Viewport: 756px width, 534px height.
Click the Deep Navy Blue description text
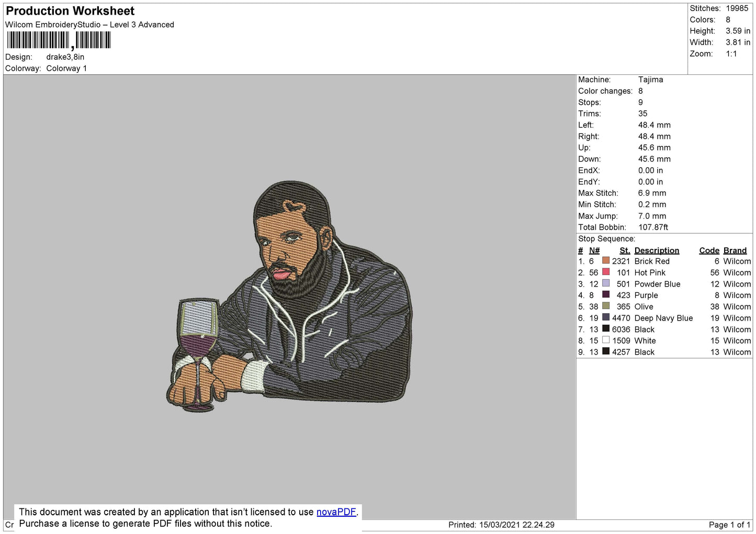[x=663, y=318]
